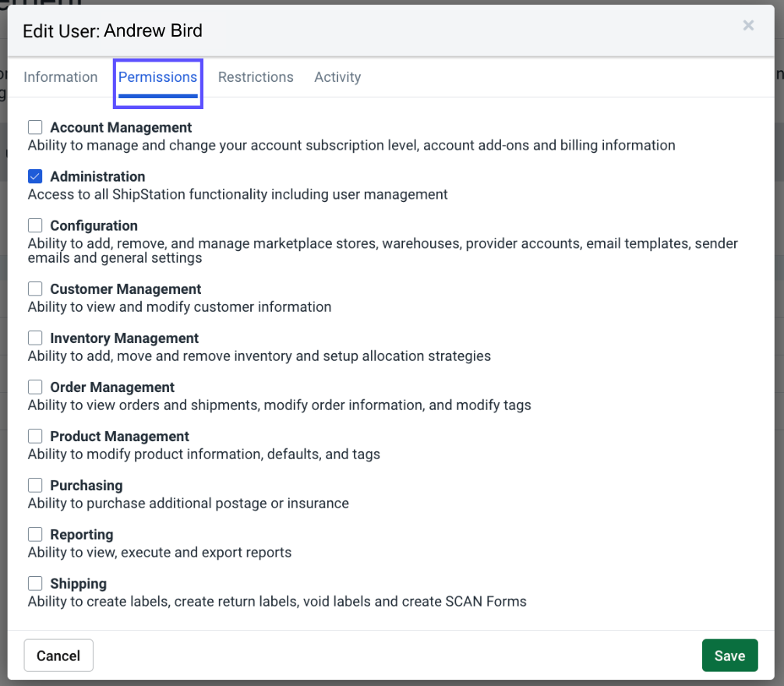
Task: Enable the Inventory Management permission
Action: 35,338
